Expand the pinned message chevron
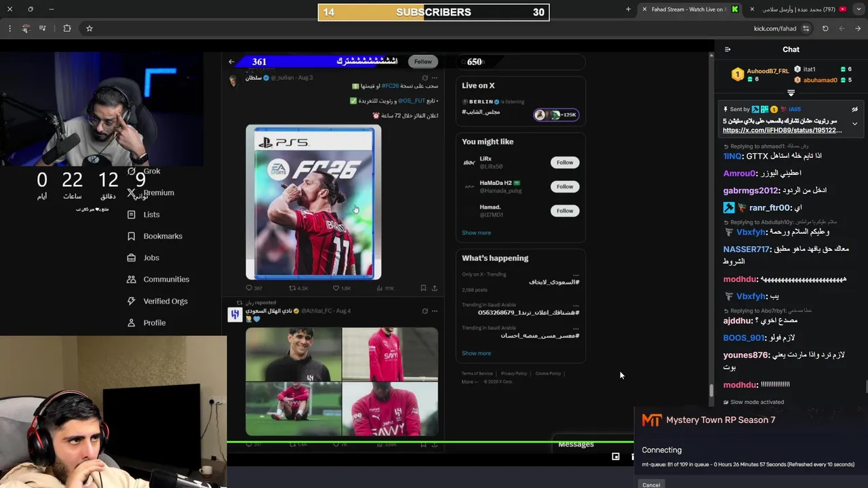This screenshot has width=868, height=488. (x=854, y=124)
